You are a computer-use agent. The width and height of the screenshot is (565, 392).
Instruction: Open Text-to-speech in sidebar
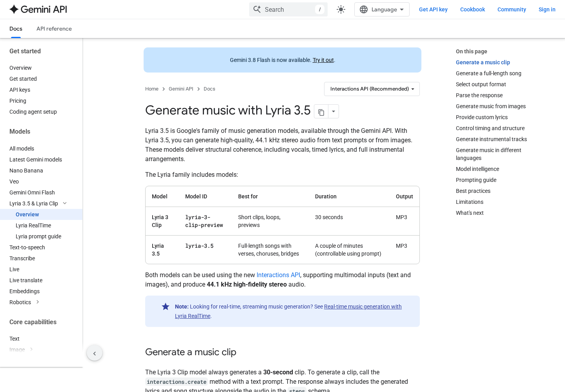pos(27,247)
